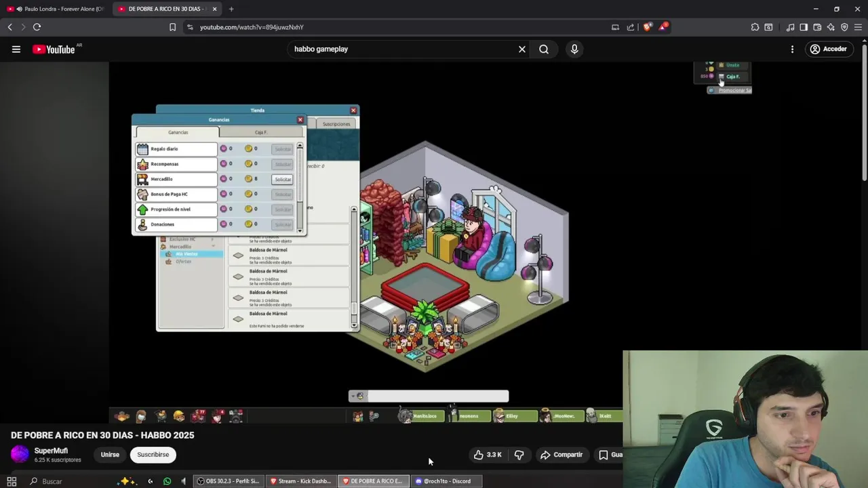Viewport: 868px width, 488px height.
Task: Click Tienda sales list scrollbar down arrow
Action: pos(354,325)
